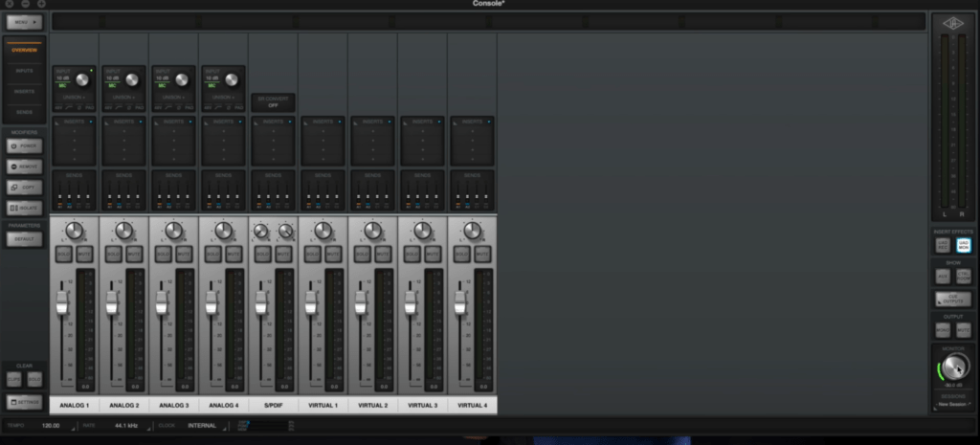The width and height of the screenshot is (980, 445).
Task: Enable the low cut filter on Analog 4
Action: point(218,107)
